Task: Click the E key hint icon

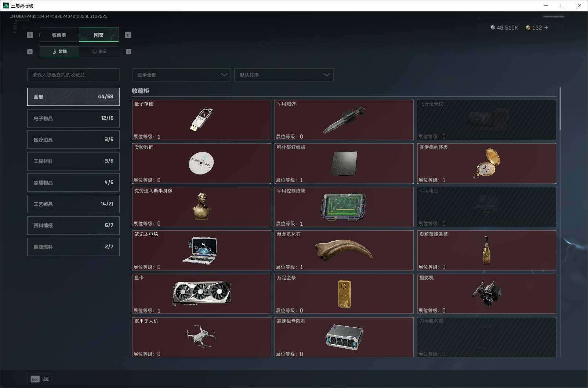Action: (128, 35)
